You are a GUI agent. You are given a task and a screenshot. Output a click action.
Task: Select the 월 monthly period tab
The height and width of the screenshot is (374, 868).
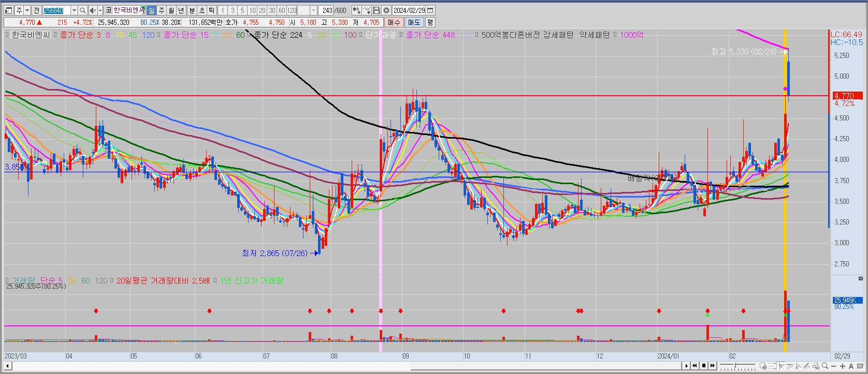click(x=171, y=10)
